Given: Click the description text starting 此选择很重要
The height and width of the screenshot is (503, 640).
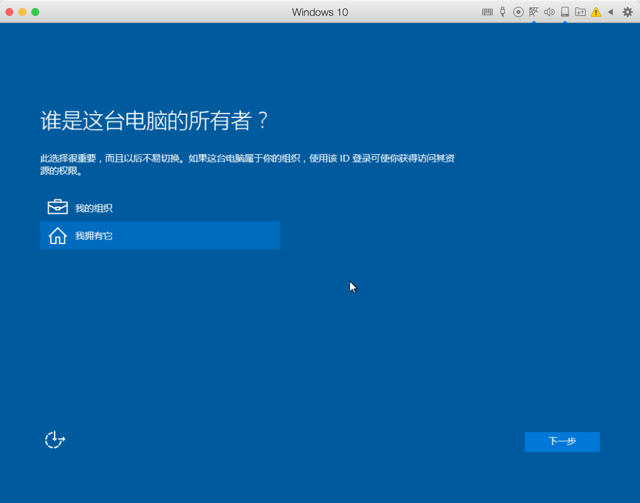Looking at the screenshot, I should [247, 164].
